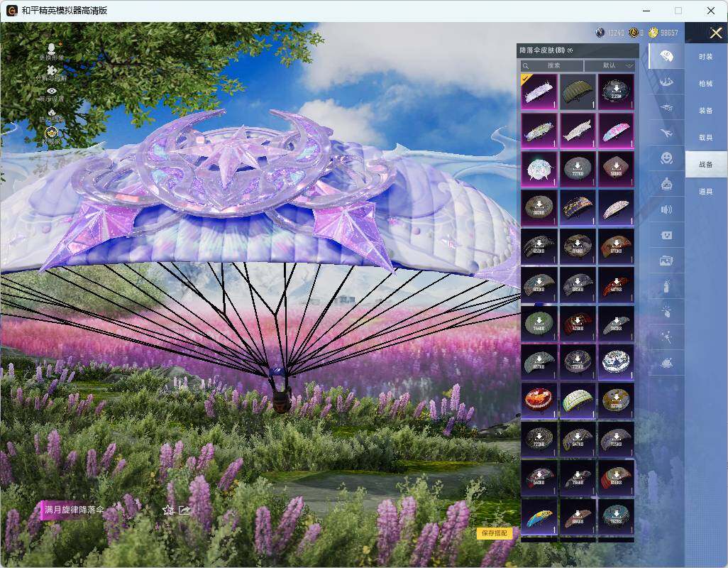
Task: Download the 727KB grey parachute skin
Action: tap(578, 169)
